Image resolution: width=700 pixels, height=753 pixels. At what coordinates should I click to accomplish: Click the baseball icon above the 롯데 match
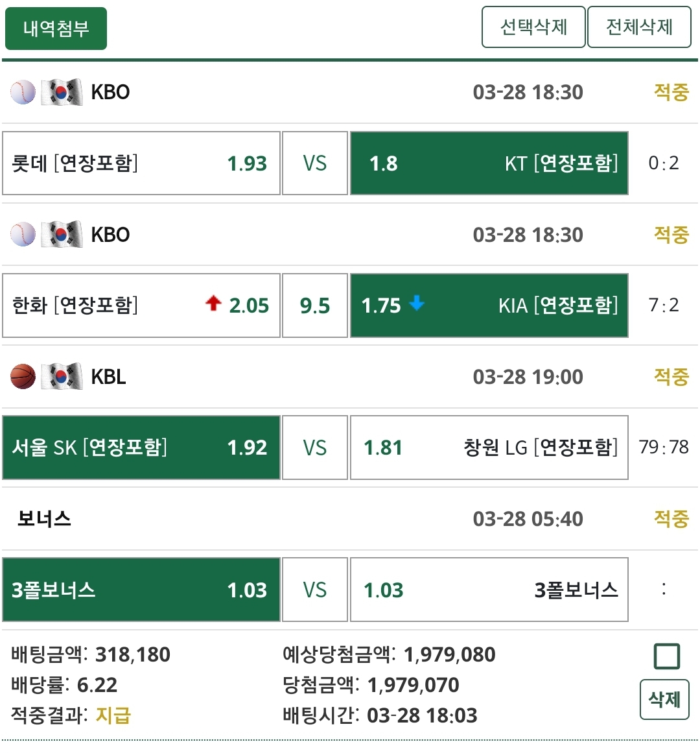point(23,92)
